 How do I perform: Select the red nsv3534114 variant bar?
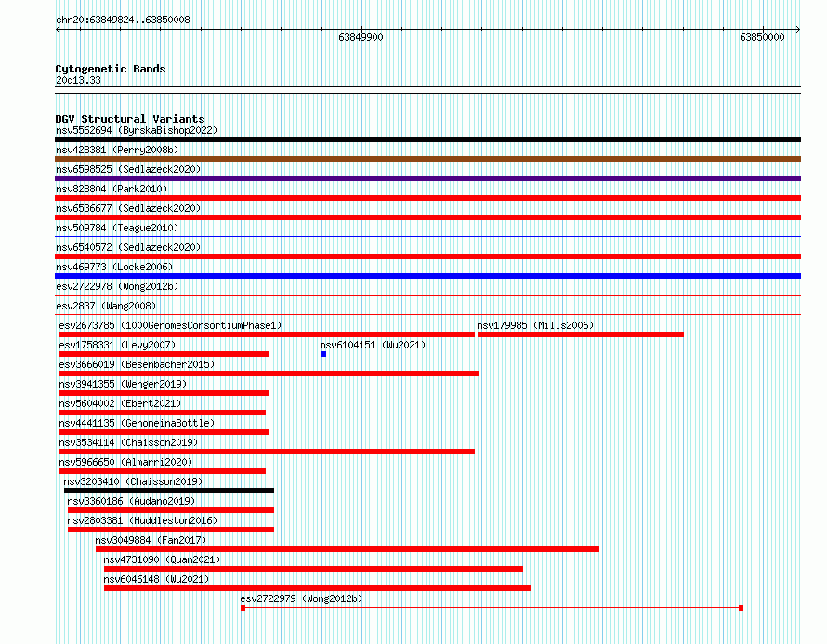[267, 452]
